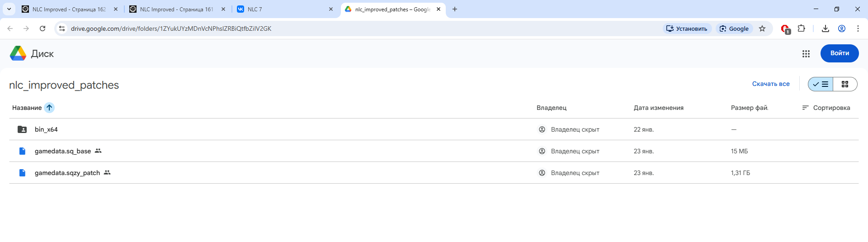868x242 pixels.
Task: Click Скачать все download link
Action: pos(770,84)
